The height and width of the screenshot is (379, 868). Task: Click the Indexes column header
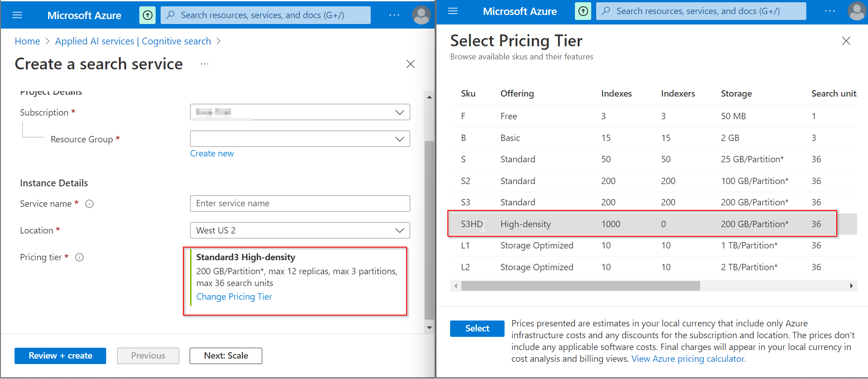click(x=617, y=93)
